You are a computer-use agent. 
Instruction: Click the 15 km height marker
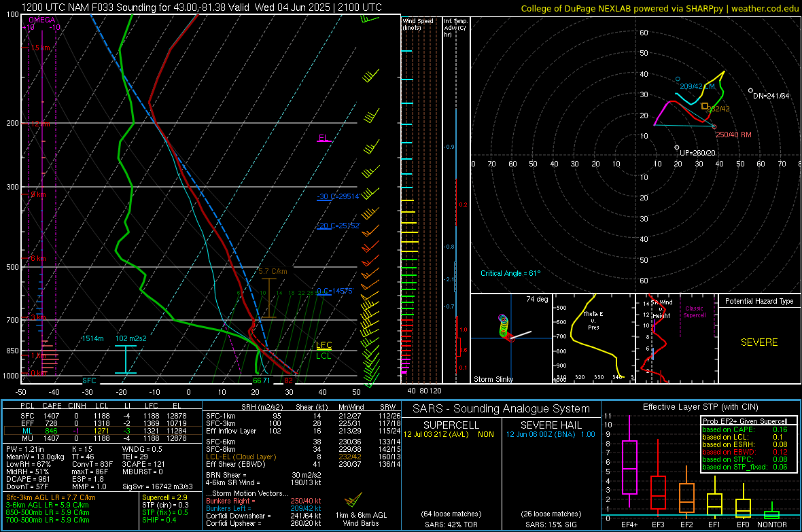coord(40,48)
